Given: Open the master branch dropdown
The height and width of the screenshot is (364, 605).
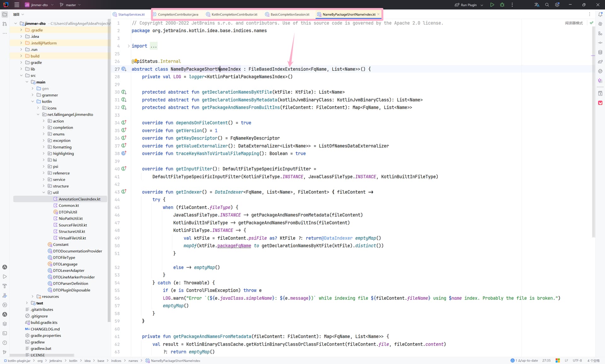Looking at the screenshot, I should point(71,5).
